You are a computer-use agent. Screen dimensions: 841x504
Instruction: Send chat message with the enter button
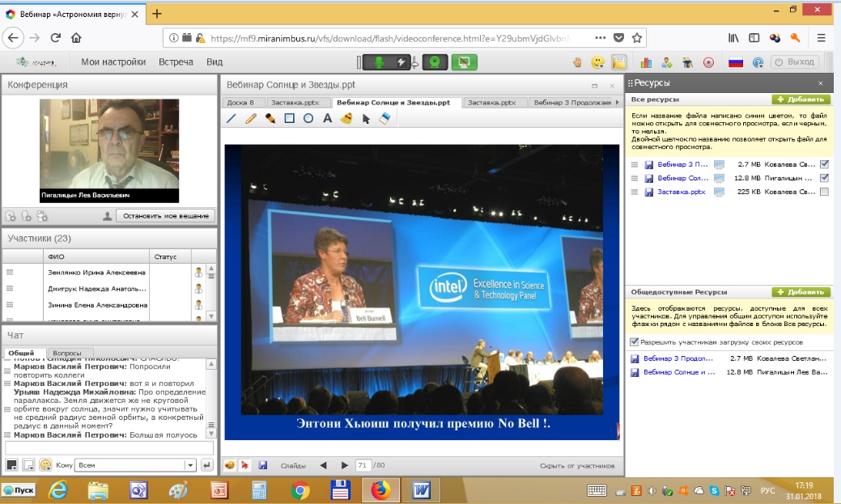(x=207, y=465)
